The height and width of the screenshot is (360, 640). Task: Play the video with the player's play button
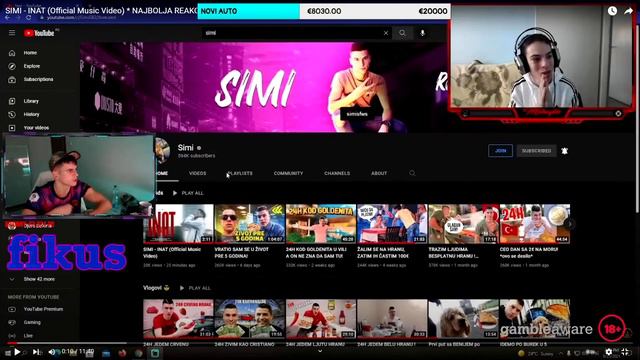pos(17,351)
